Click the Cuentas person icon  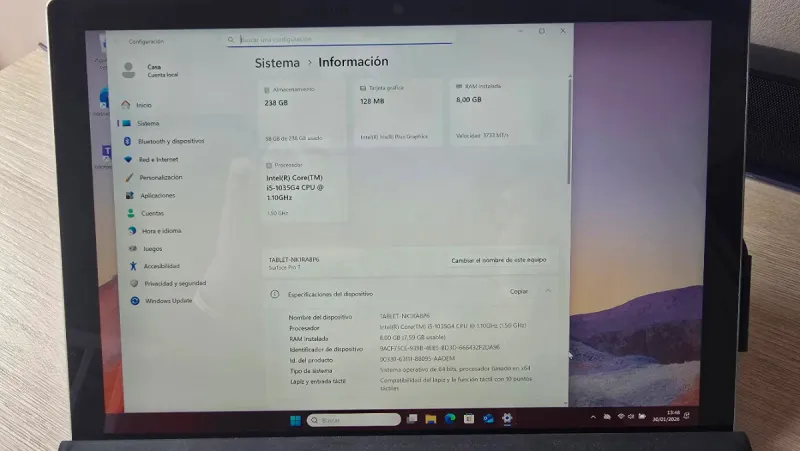click(131, 213)
